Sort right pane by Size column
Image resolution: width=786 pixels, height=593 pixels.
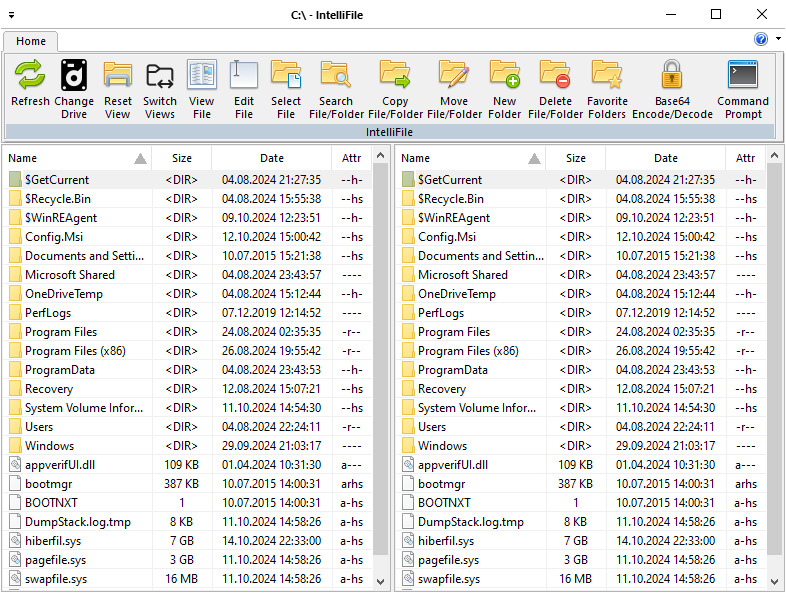click(575, 158)
